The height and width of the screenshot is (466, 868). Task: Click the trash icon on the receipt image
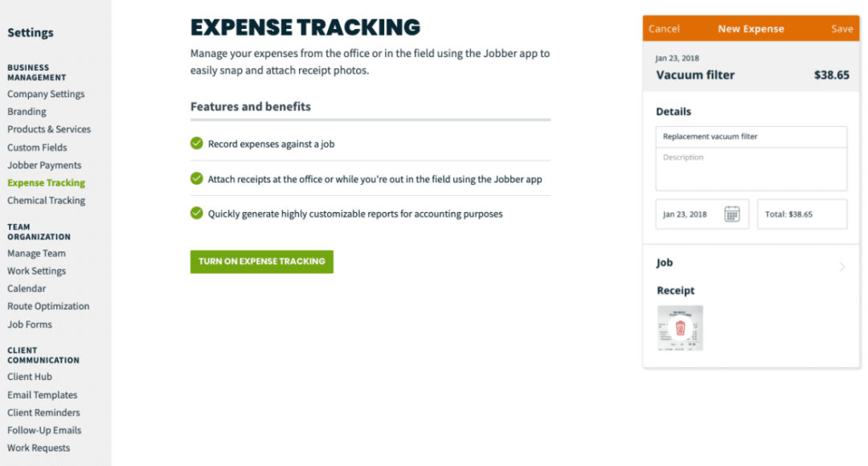tap(680, 327)
